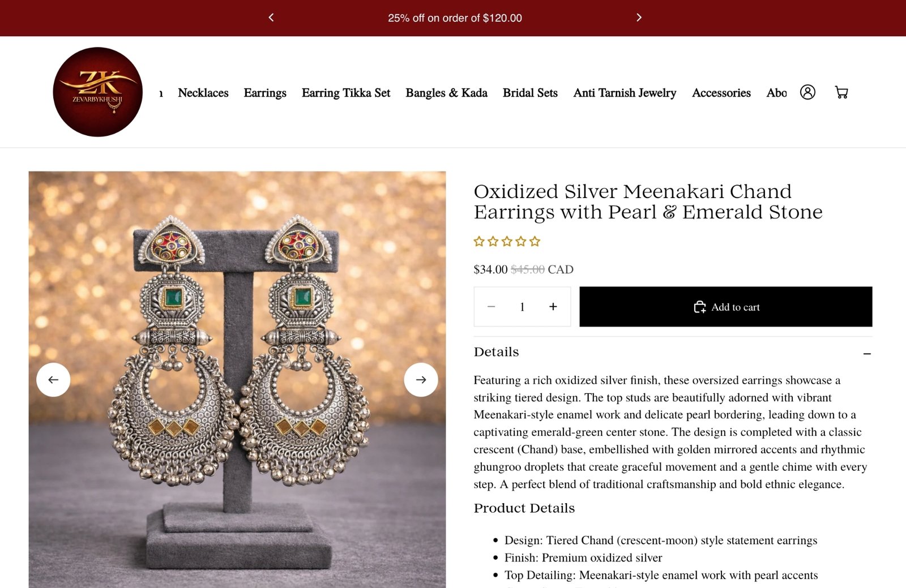Decrease quantity with minus button
Viewport: 906px width, 588px height.
(491, 307)
